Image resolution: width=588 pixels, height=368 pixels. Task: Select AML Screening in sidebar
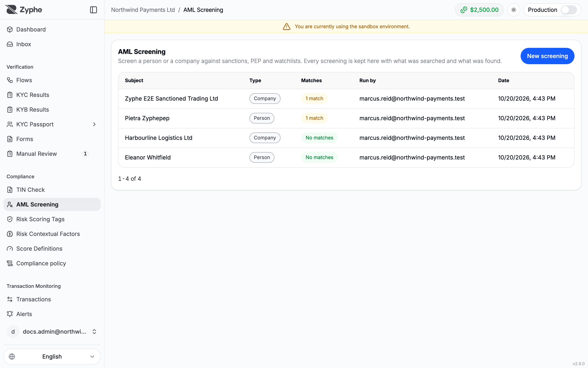(x=52, y=204)
